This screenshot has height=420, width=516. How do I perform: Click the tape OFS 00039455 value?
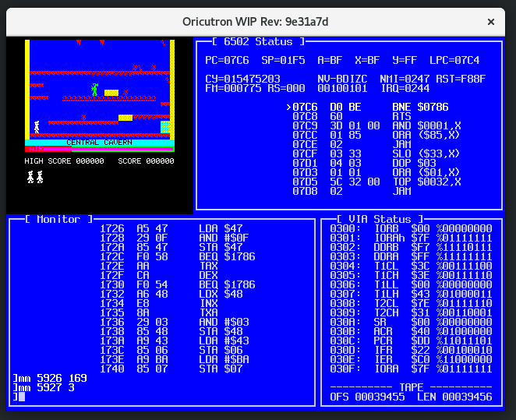tap(367, 397)
